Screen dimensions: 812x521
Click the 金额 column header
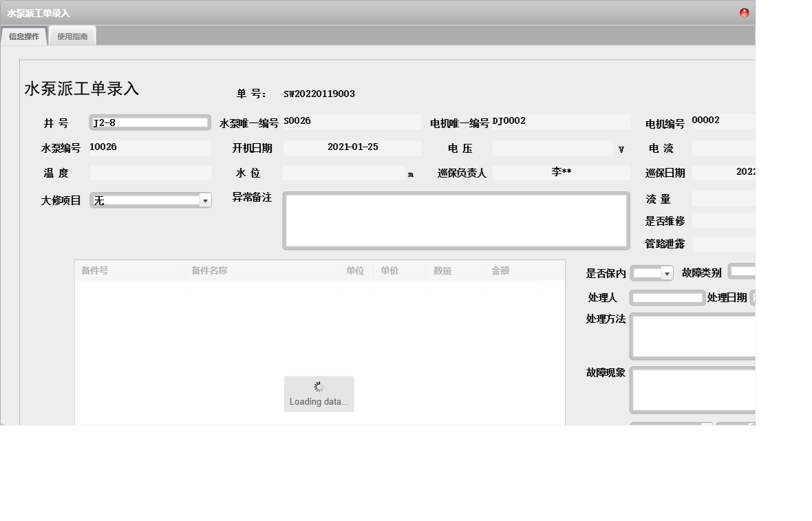513,270
